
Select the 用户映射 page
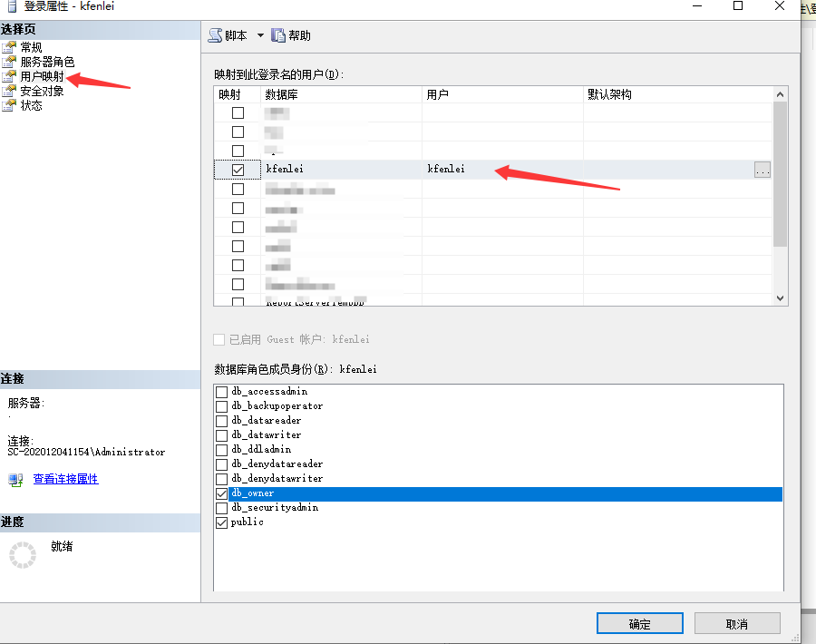pyautogui.click(x=42, y=76)
